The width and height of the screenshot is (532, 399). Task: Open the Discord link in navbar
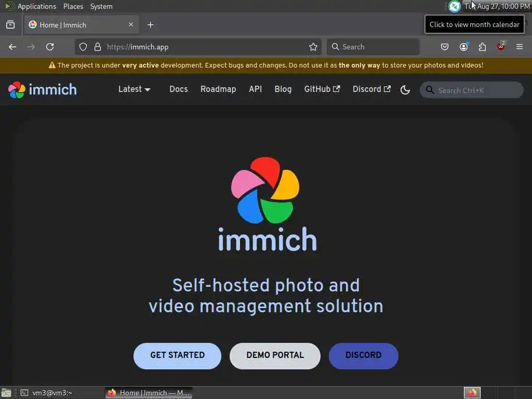[x=371, y=89]
